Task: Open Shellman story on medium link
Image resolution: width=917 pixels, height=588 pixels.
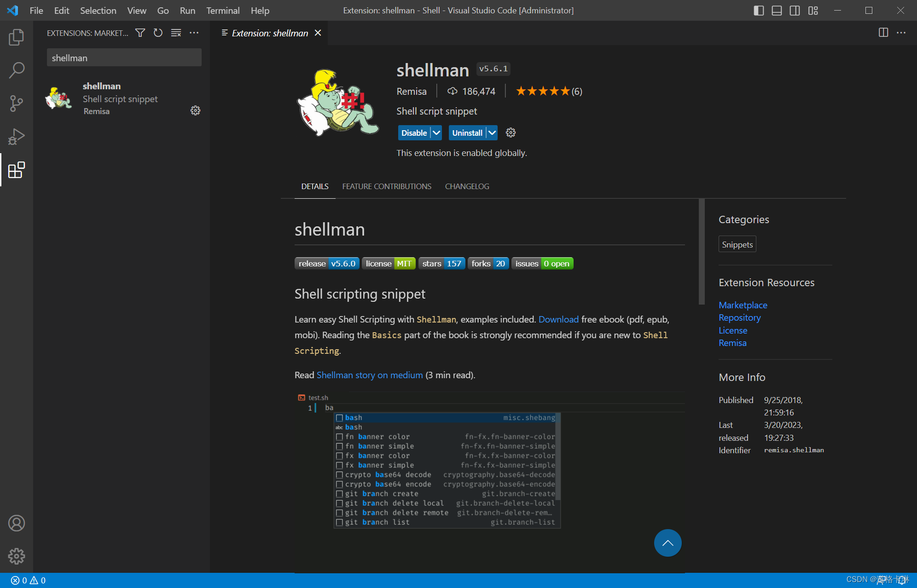Action: (370, 375)
